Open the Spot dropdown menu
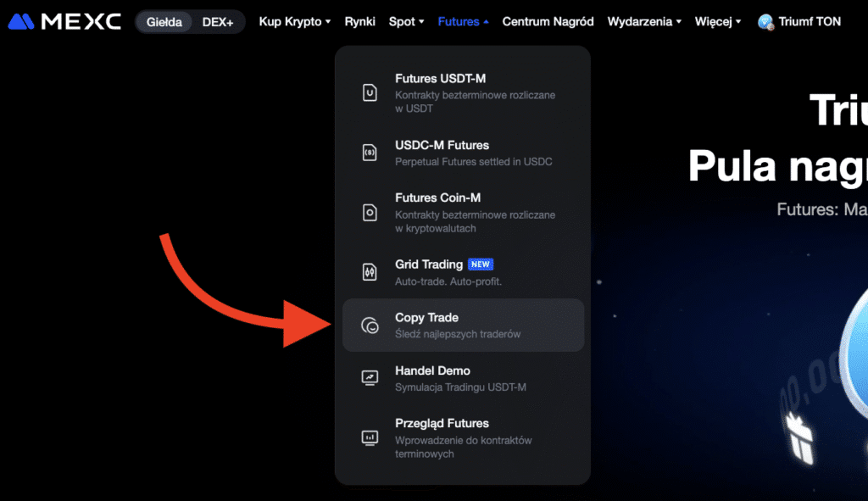Image resolution: width=868 pixels, height=501 pixels. click(406, 22)
